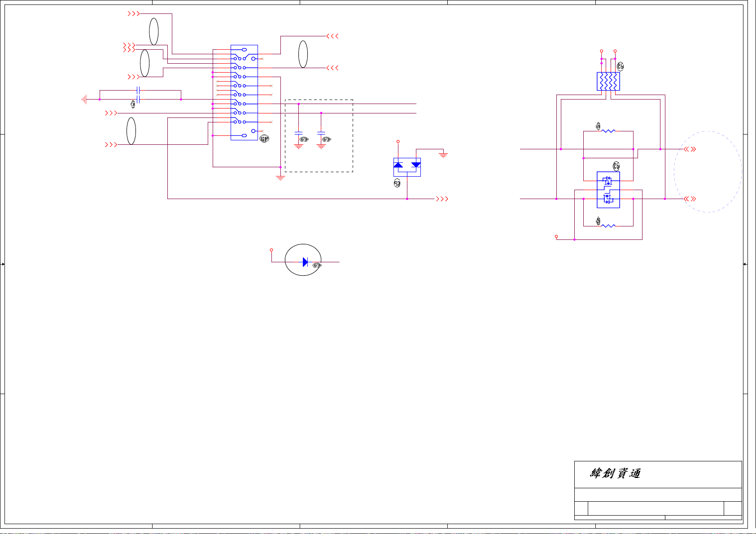Select the four-resistor array package

tap(608, 82)
